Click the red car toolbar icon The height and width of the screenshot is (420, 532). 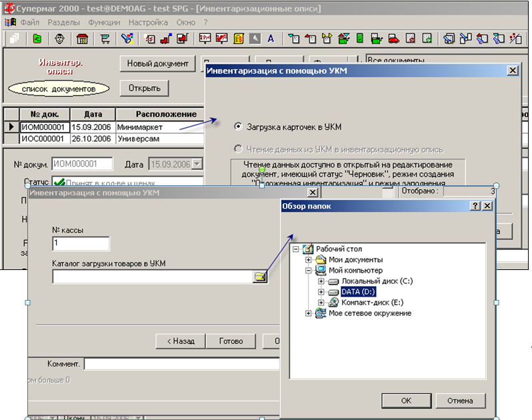click(x=393, y=39)
